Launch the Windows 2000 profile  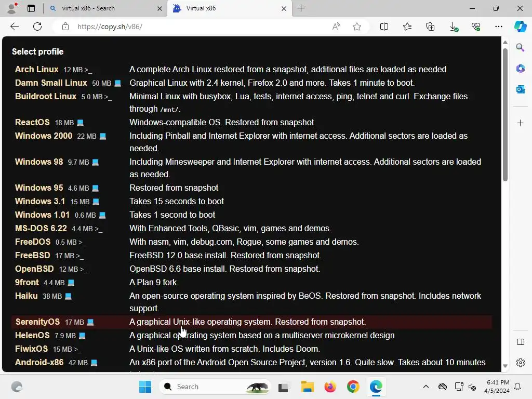click(44, 136)
